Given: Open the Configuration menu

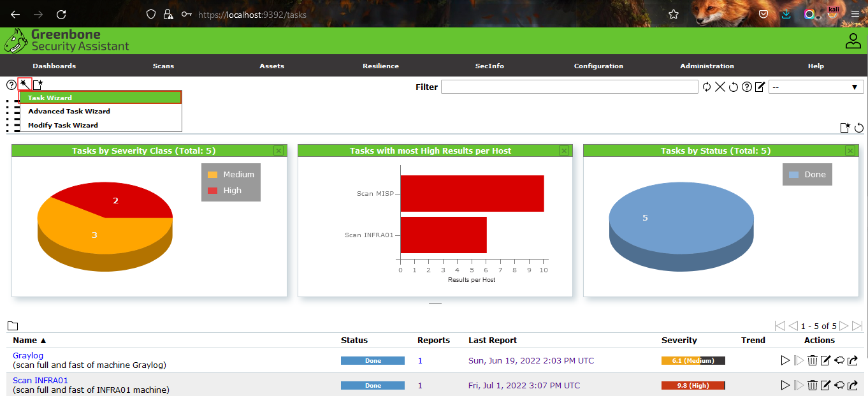Looking at the screenshot, I should point(598,66).
